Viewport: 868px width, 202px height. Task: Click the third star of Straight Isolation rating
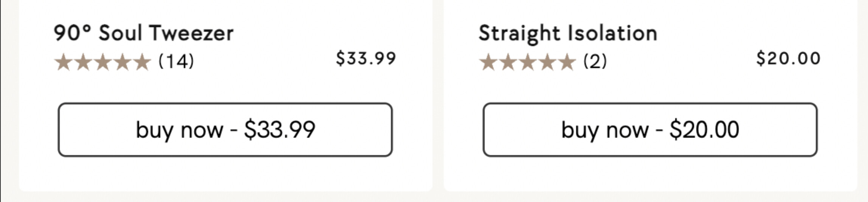point(528,62)
